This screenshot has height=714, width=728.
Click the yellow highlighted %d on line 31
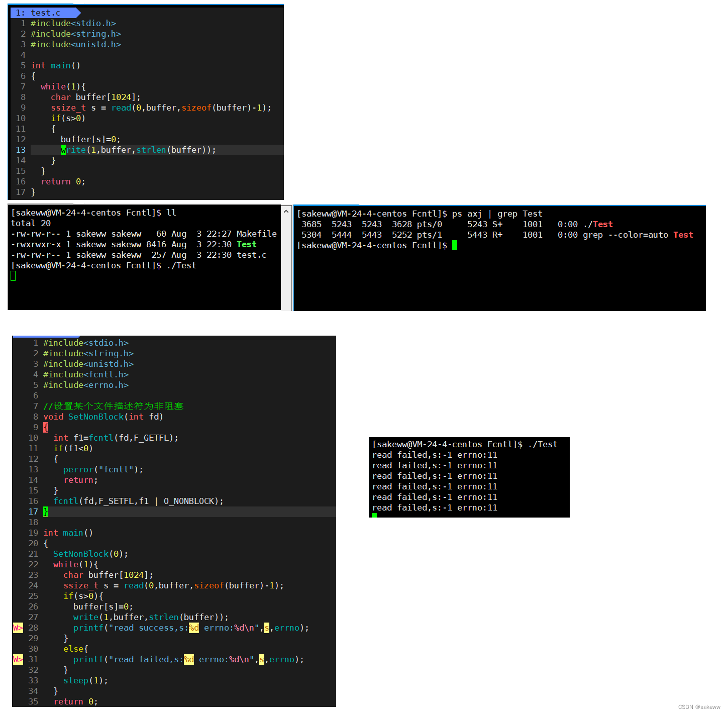tap(189, 659)
